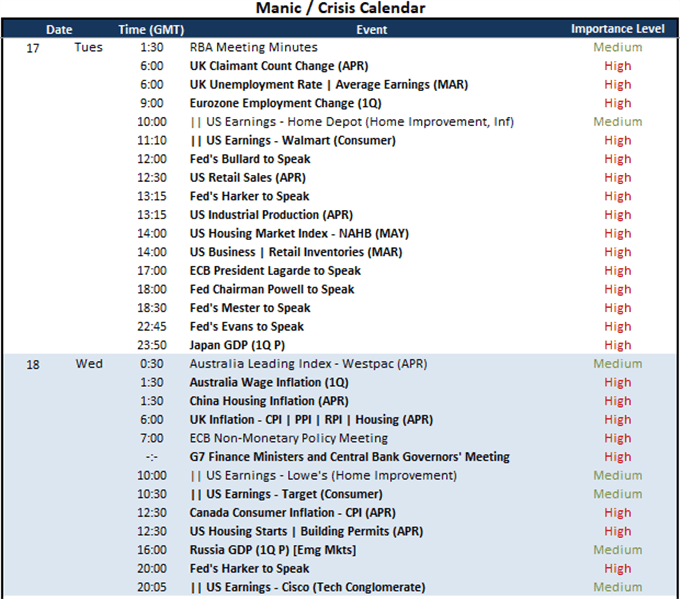Click 'High' for Fed Chairman Powell row
This screenshot has height=599, width=680.
click(618, 289)
